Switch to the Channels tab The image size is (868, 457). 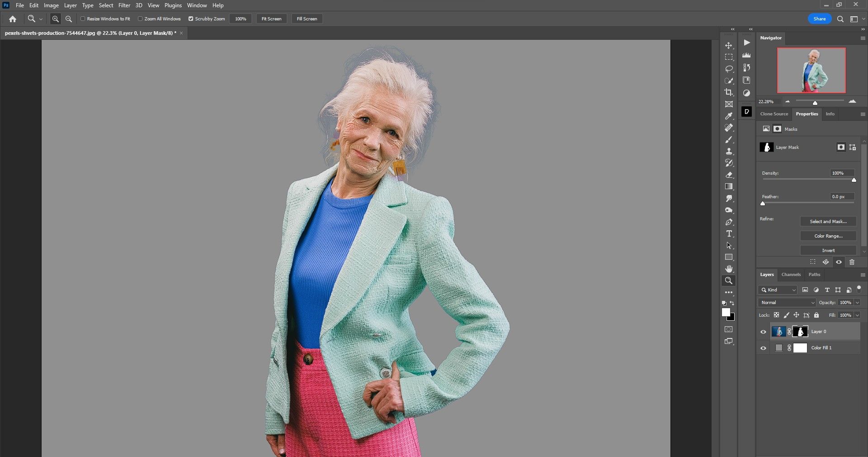(x=791, y=275)
